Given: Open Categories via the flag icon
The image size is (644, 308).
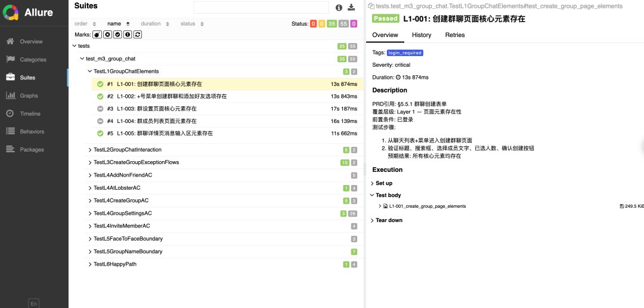Looking at the screenshot, I should [x=10, y=59].
